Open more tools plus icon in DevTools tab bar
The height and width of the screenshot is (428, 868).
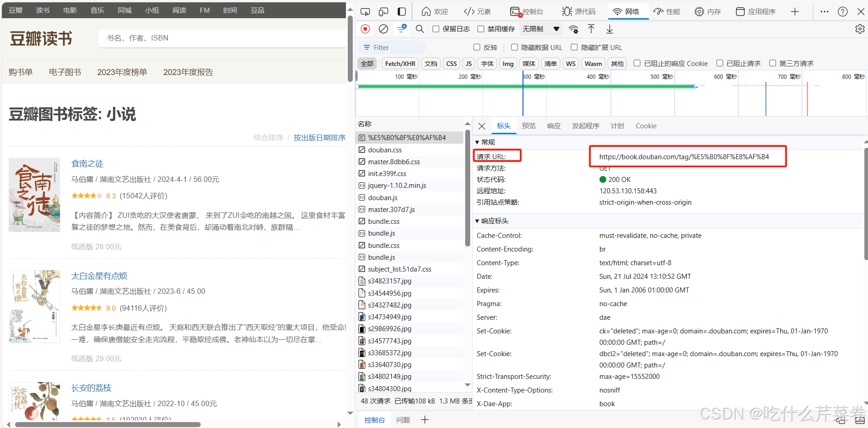point(795,11)
